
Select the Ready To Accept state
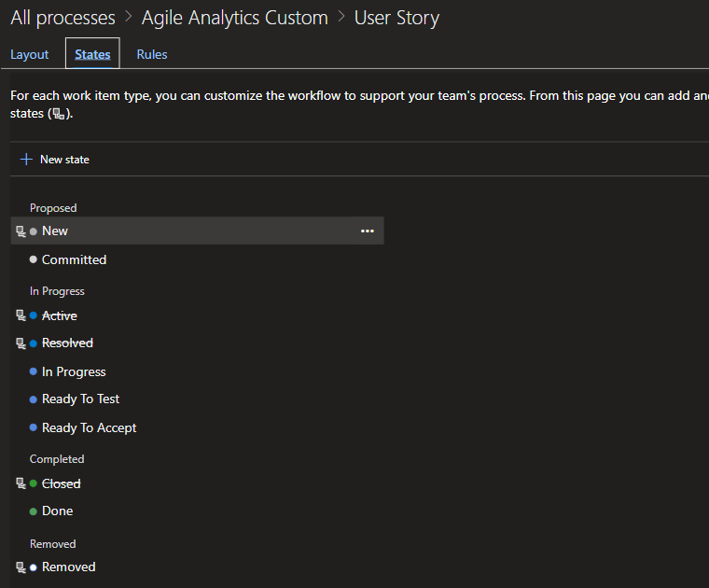click(x=89, y=427)
